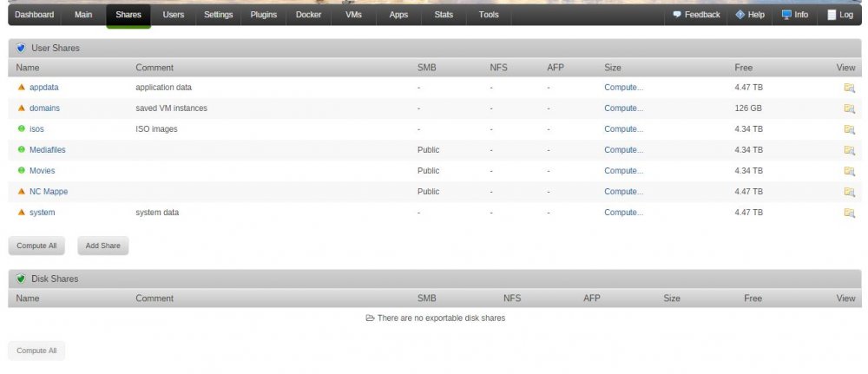868x374 pixels.
Task: Open the browse folder icon for system
Action: pos(849,213)
